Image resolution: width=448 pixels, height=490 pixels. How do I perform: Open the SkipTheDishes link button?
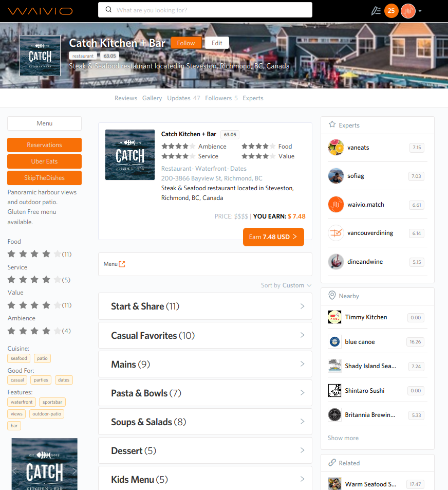(44, 178)
